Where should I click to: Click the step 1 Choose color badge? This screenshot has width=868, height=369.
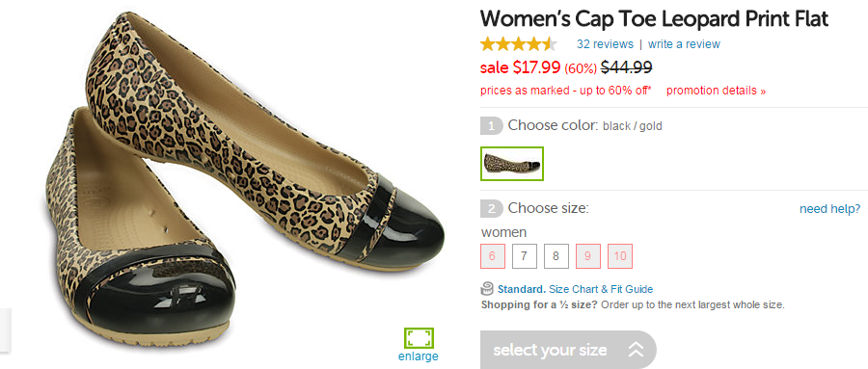(491, 126)
